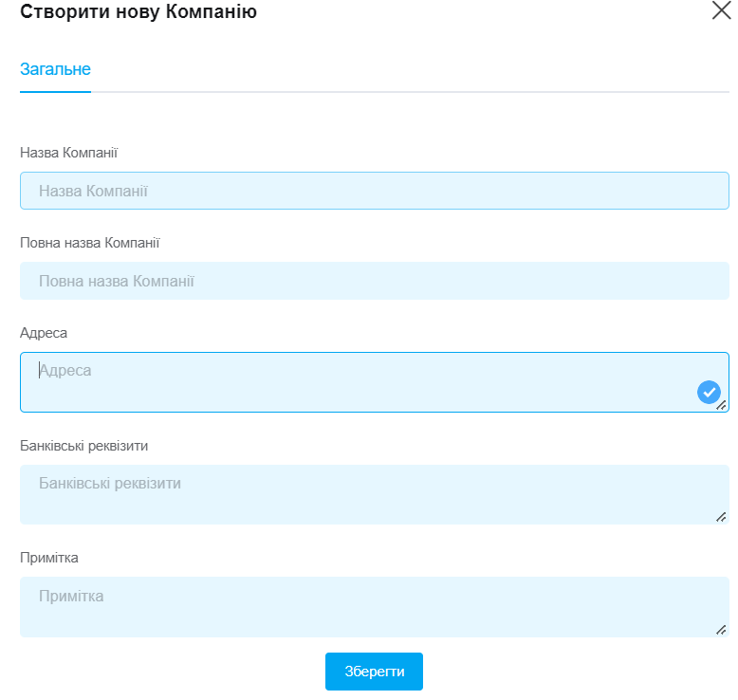
Task: Click the Банківські реквізити label
Action: [x=83, y=446]
